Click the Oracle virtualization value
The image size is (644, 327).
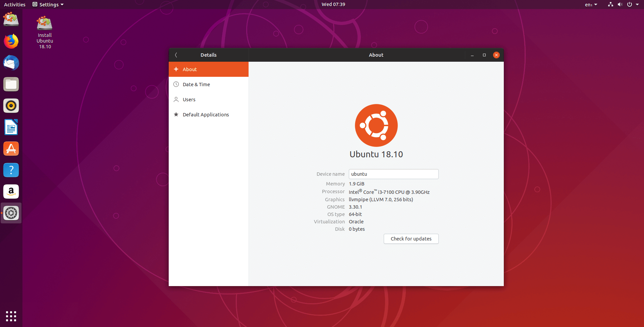[x=356, y=222]
